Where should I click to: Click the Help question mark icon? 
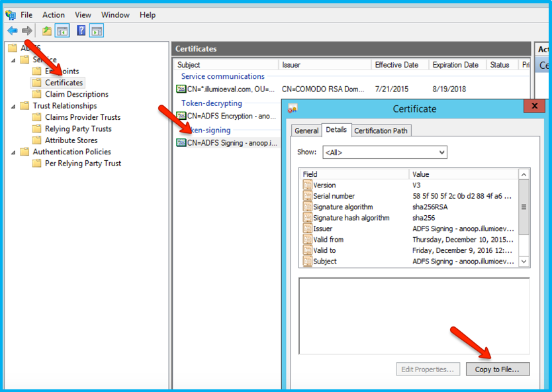click(81, 30)
